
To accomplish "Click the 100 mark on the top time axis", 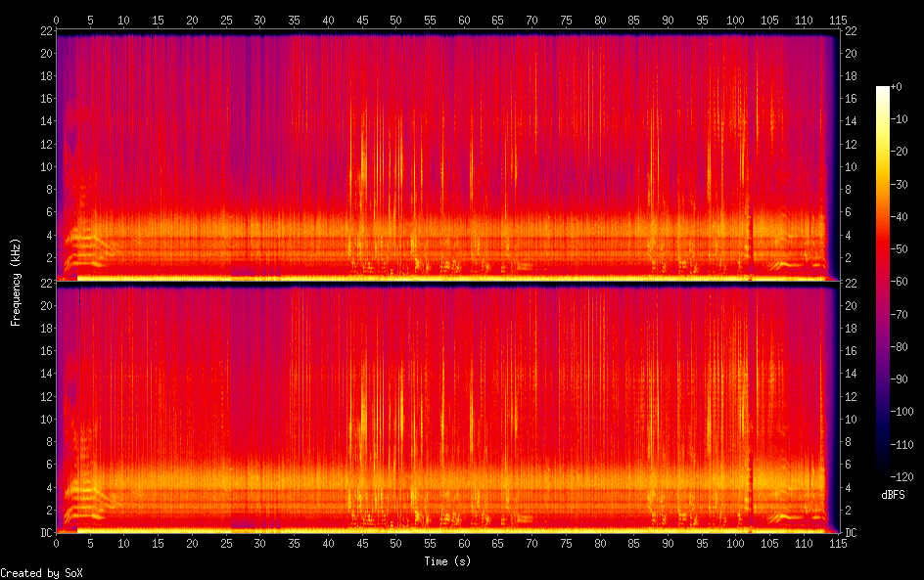I will click(x=734, y=20).
